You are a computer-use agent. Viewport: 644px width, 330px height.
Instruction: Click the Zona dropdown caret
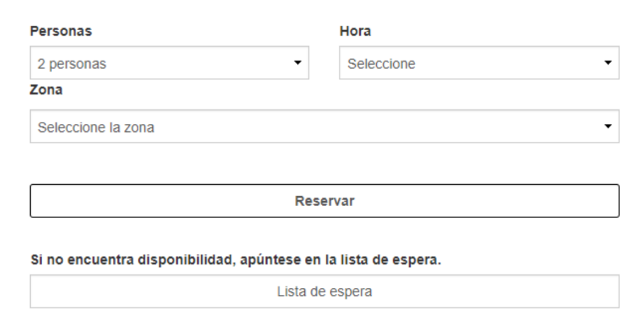pos(608,126)
